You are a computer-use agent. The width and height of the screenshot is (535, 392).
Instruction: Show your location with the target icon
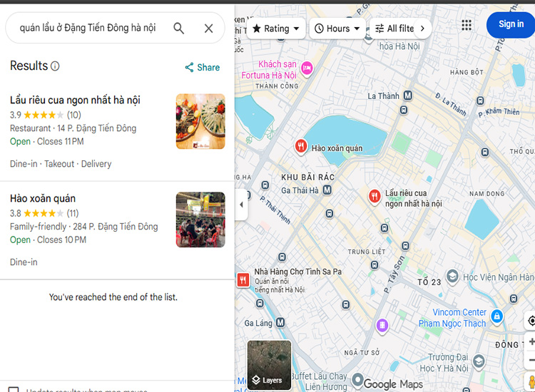[531, 321]
